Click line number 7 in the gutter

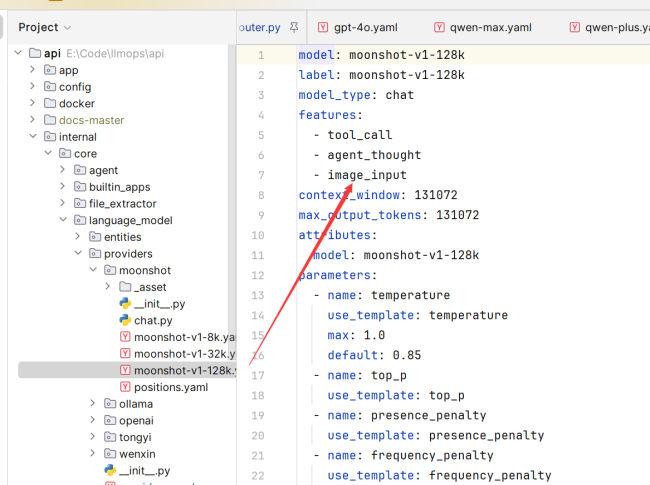tap(260, 175)
